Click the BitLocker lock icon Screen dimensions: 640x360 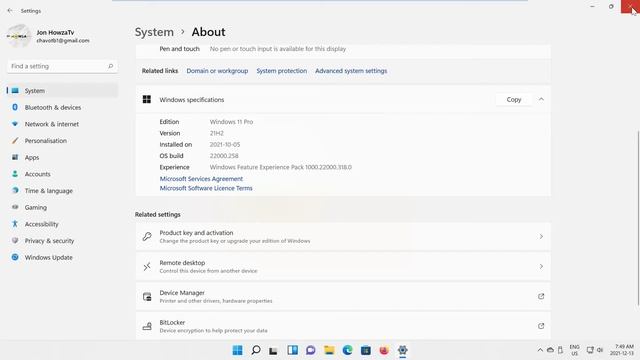(147, 326)
